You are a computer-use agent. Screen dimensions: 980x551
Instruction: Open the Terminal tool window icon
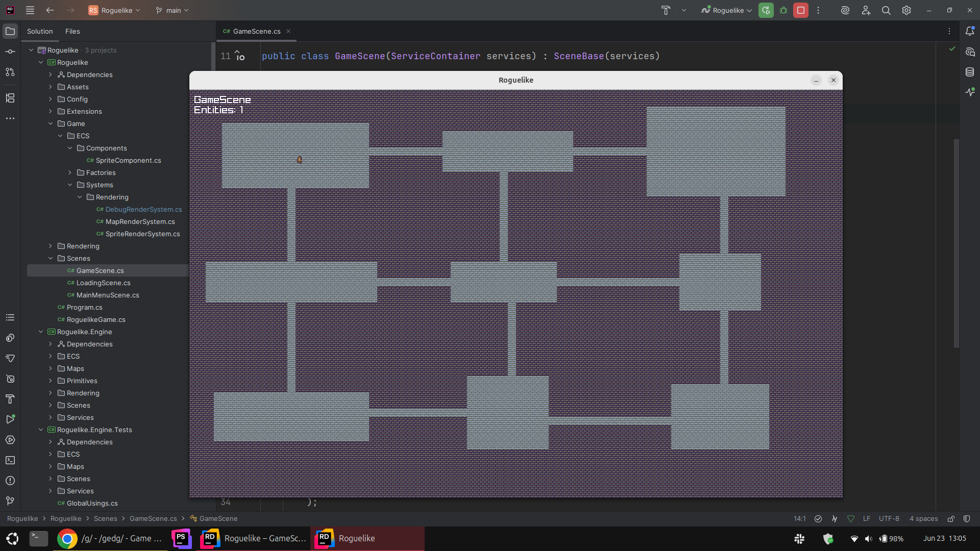[x=10, y=460]
